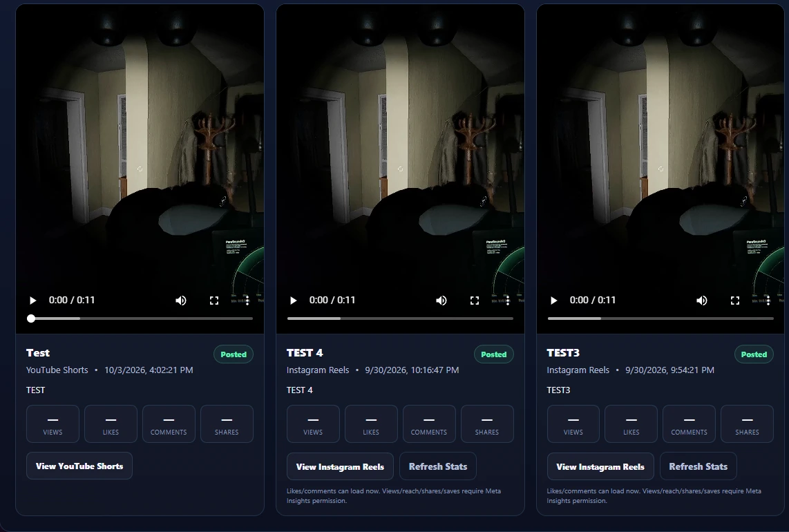Open View Instagram Reels for TEST3

pos(600,466)
